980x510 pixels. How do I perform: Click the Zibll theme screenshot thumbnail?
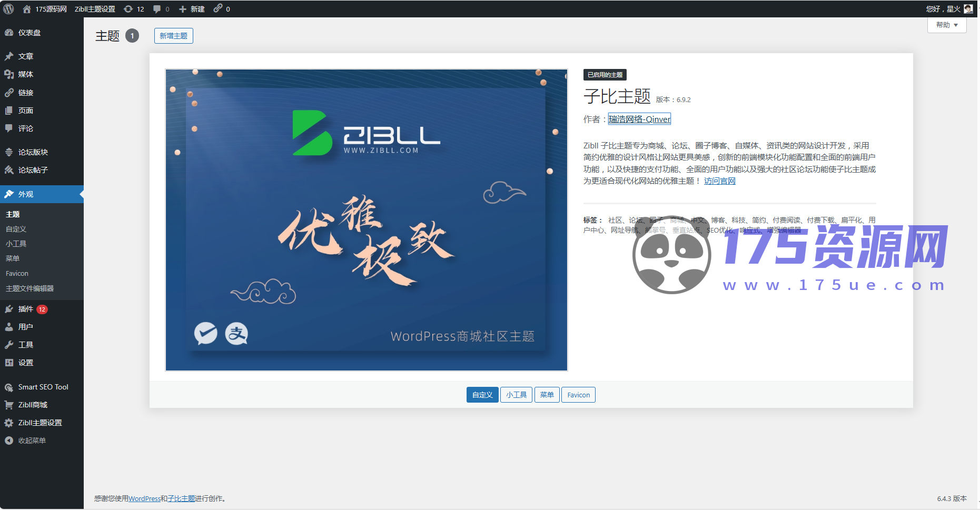point(367,220)
